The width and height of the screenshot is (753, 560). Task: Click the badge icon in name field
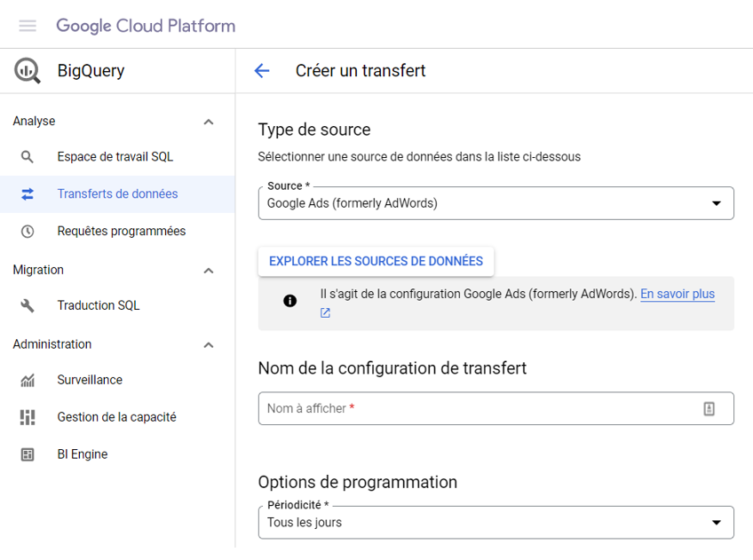(709, 409)
